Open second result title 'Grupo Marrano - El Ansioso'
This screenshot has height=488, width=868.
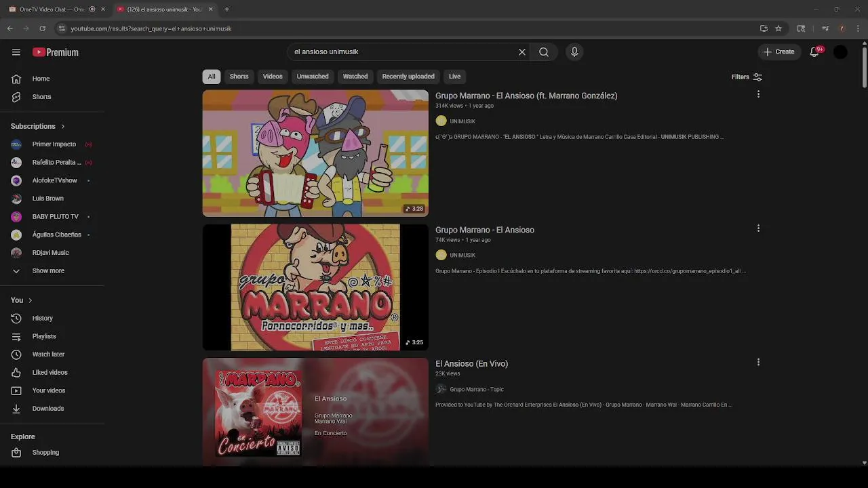pyautogui.click(x=485, y=230)
